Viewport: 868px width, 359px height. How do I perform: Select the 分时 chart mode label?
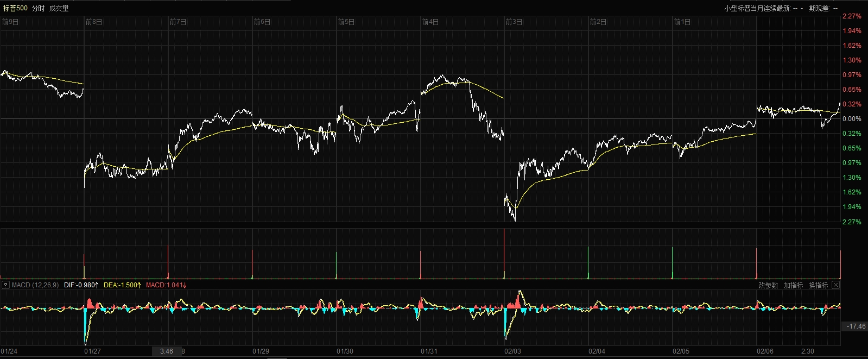39,8
